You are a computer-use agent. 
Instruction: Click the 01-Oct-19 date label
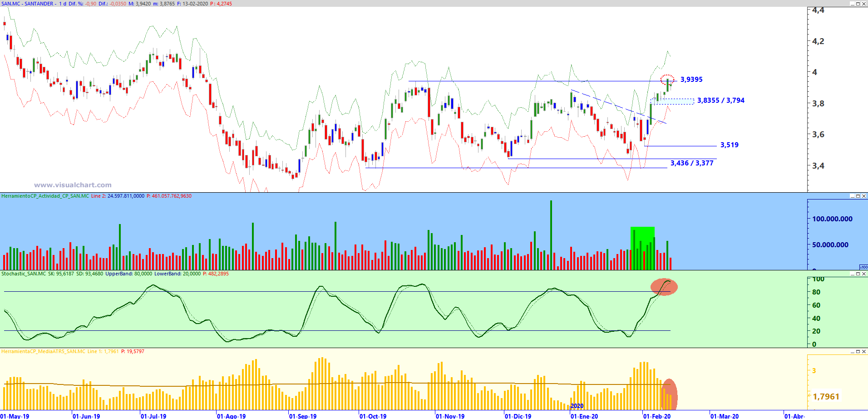pos(373,416)
